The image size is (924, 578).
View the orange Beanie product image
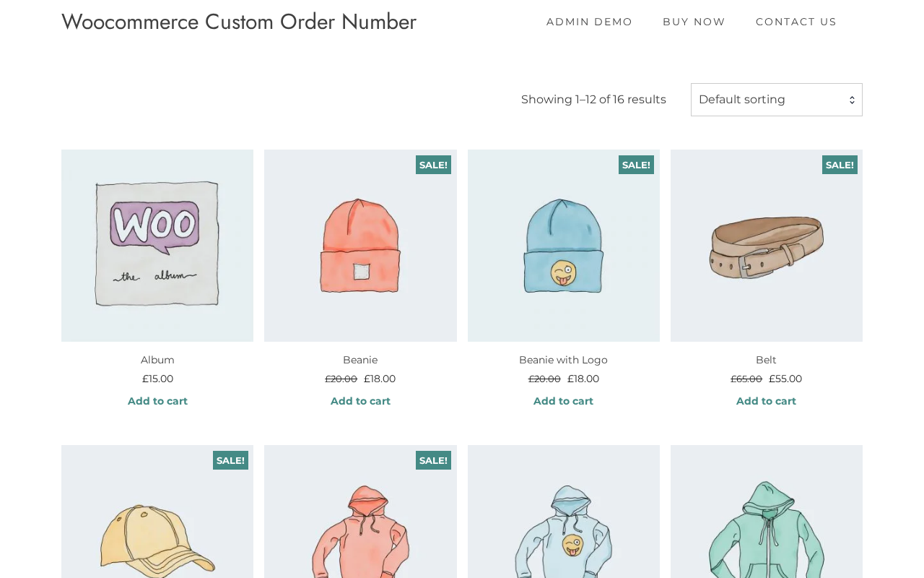(360, 246)
